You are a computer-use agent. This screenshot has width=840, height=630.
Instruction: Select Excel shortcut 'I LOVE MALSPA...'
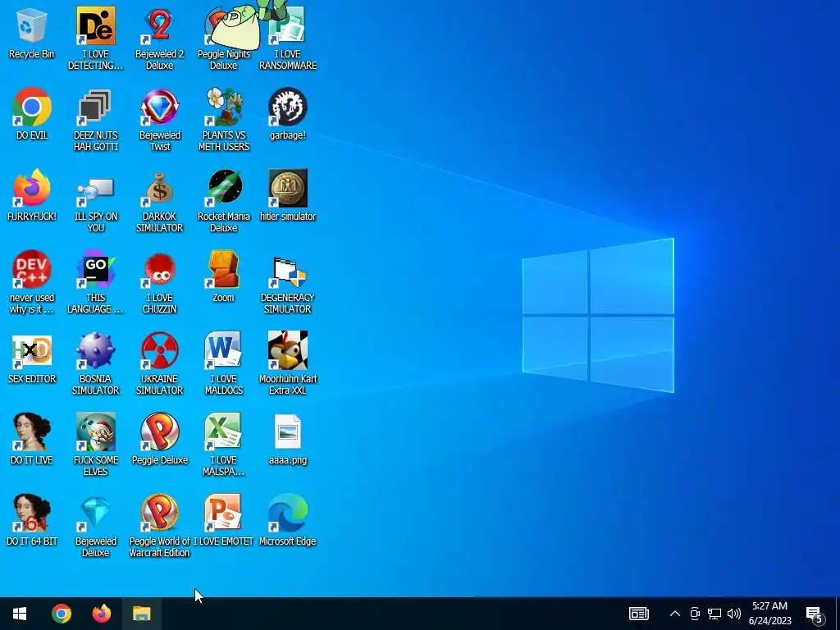(224, 445)
